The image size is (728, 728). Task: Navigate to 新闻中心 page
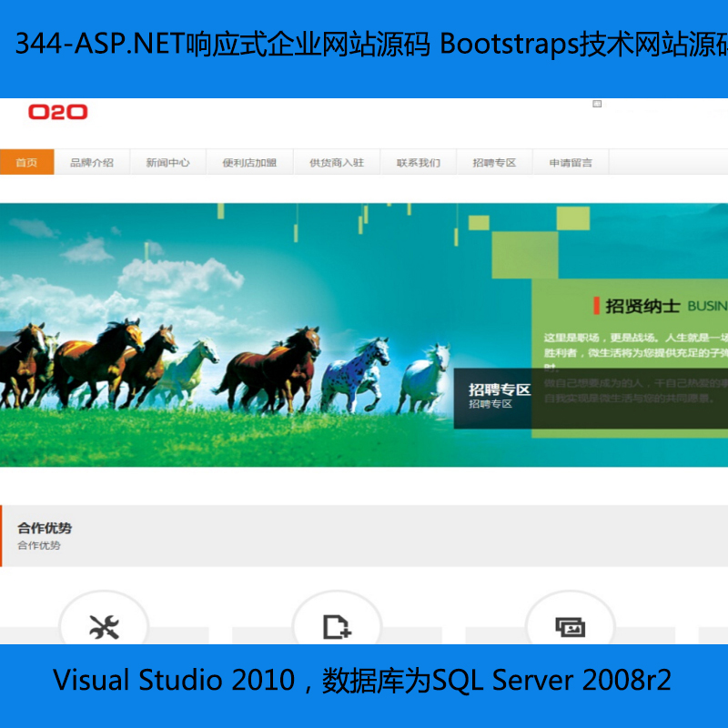(168, 162)
